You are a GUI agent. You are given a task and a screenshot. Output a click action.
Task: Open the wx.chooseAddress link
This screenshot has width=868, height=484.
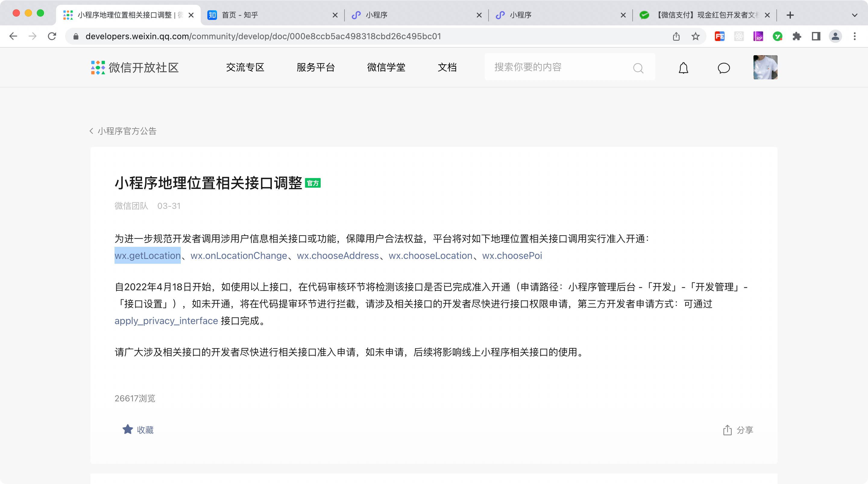(338, 256)
